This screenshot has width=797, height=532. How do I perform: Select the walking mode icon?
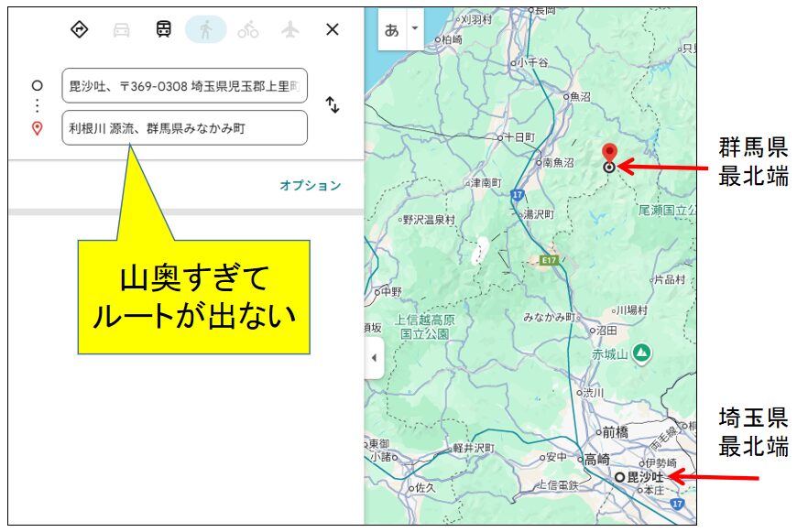(205, 29)
